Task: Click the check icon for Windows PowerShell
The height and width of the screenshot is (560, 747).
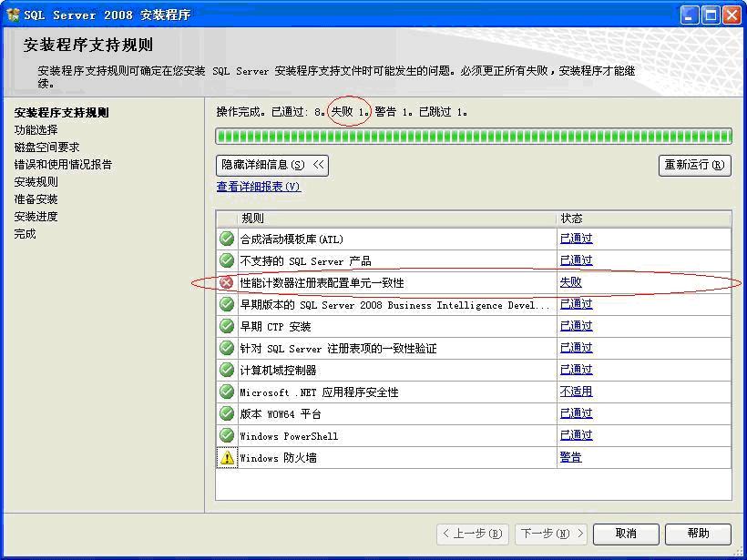Action: [227, 436]
